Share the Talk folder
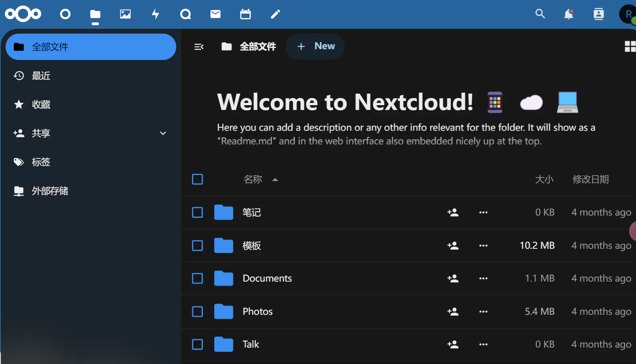This screenshot has height=364, width=636. pyautogui.click(x=453, y=344)
